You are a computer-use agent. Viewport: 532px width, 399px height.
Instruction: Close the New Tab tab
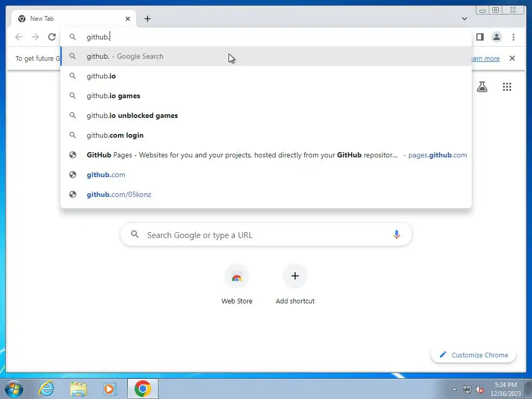pos(128,19)
